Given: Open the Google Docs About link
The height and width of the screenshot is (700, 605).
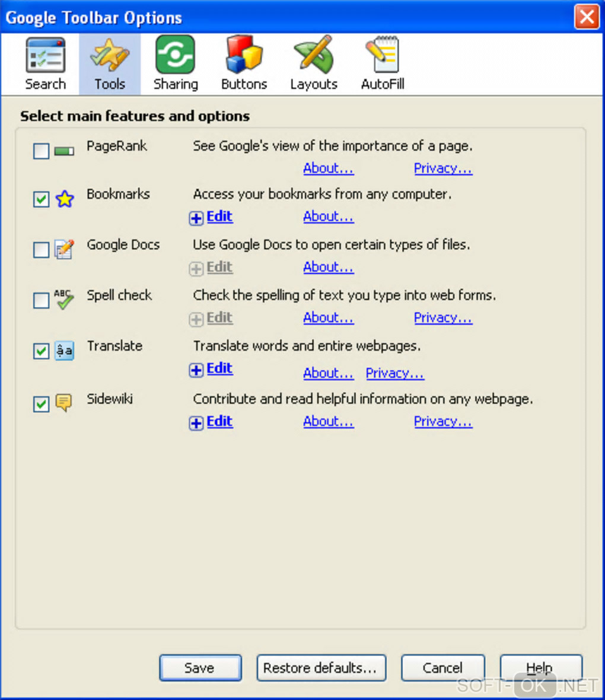Looking at the screenshot, I should point(328,267).
